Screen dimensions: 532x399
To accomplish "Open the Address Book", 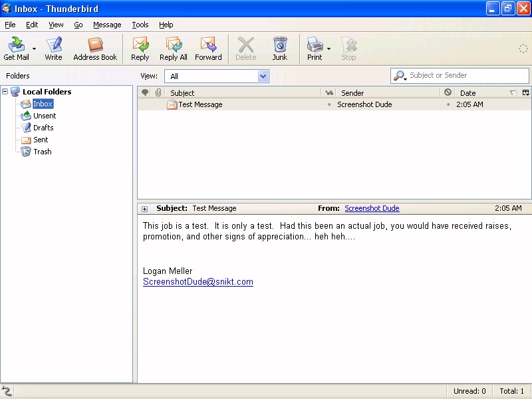I will pos(95,49).
